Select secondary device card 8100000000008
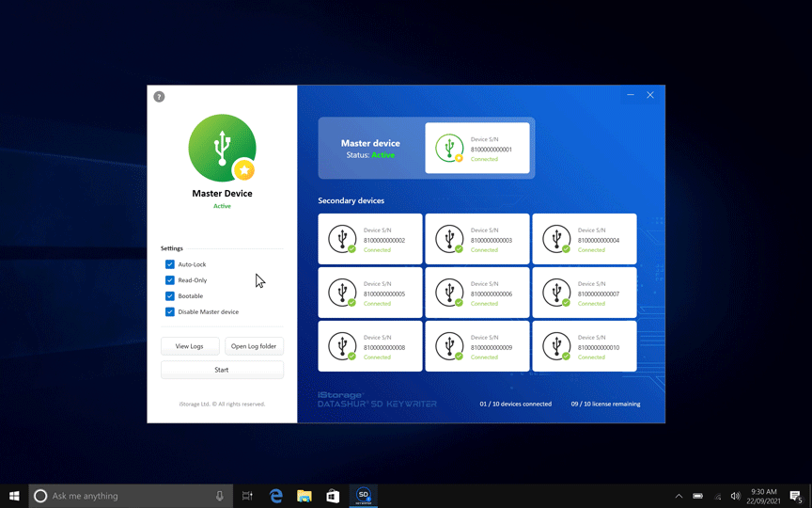 point(369,346)
